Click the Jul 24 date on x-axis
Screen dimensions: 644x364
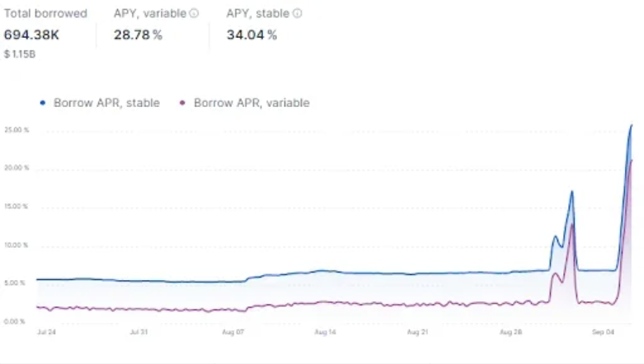pos(46,332)
